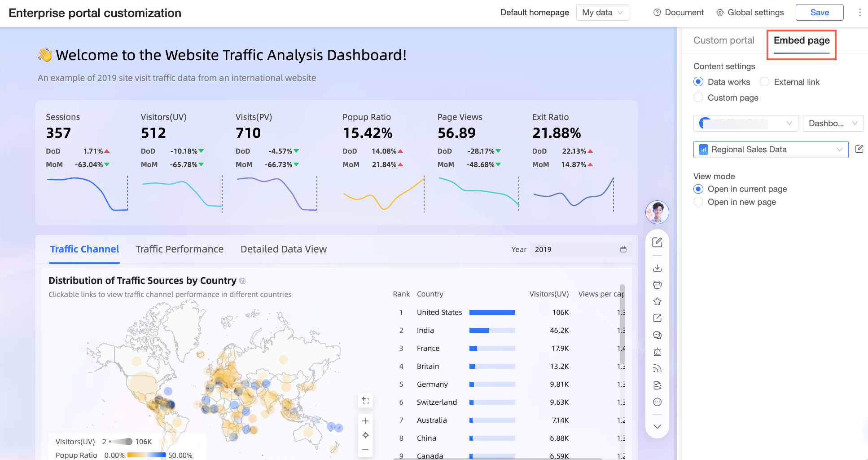Open the My data dropdown
This screenshot has height=460, width=868.
pyautogui.click(x=602, y=13)
